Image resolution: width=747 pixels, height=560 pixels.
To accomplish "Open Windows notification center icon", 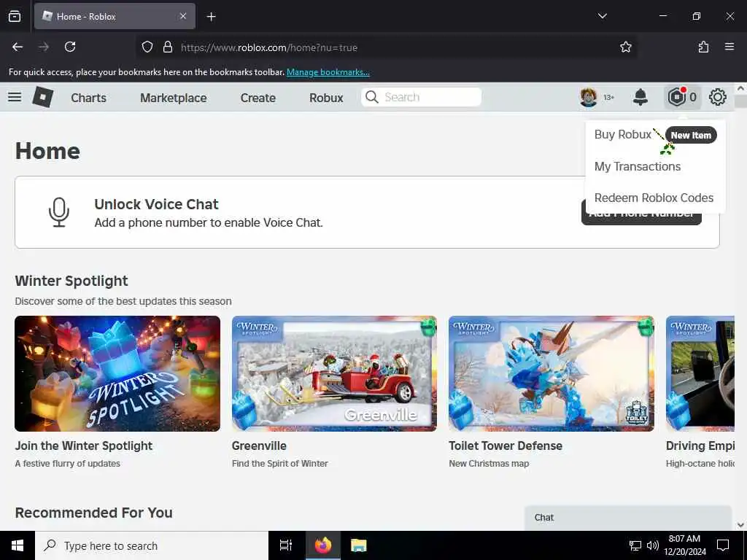I will 723,545.
